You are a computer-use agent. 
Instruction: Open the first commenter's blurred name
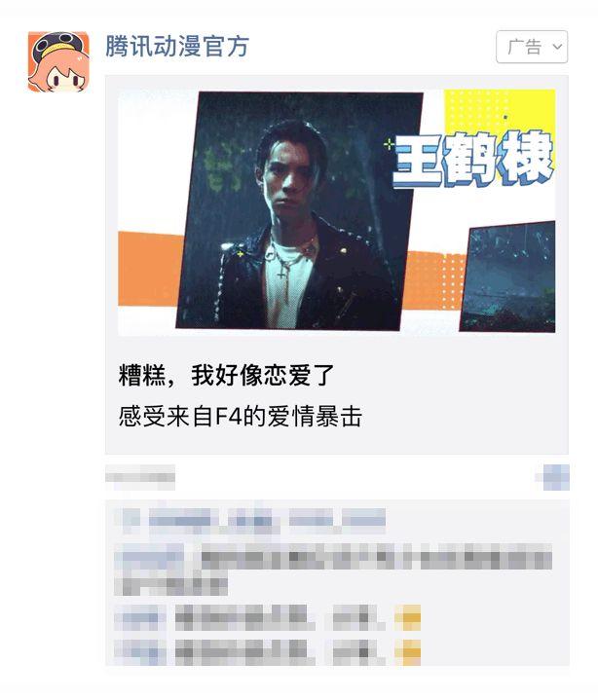(x=149, y=559)
